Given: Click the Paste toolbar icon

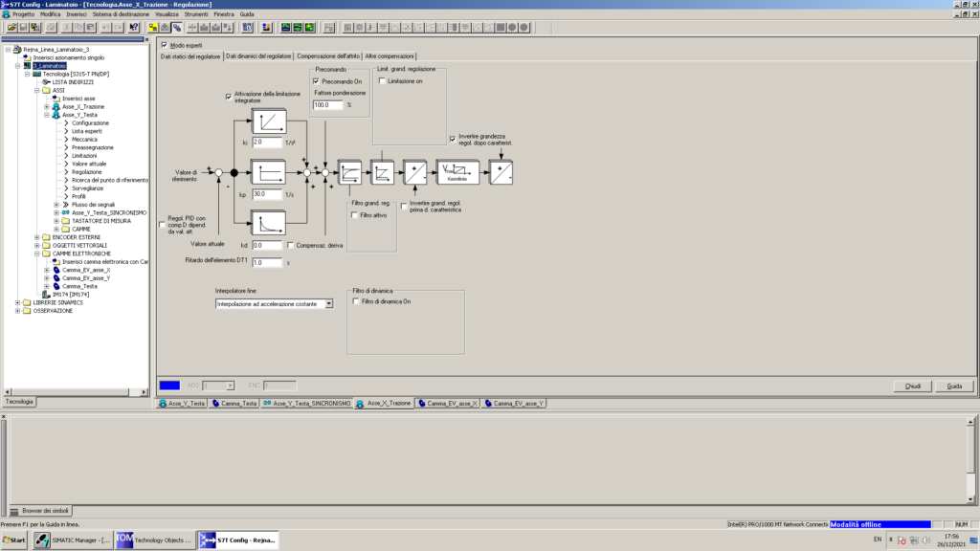Looking at the screenshot, I should tap(90, 28).
